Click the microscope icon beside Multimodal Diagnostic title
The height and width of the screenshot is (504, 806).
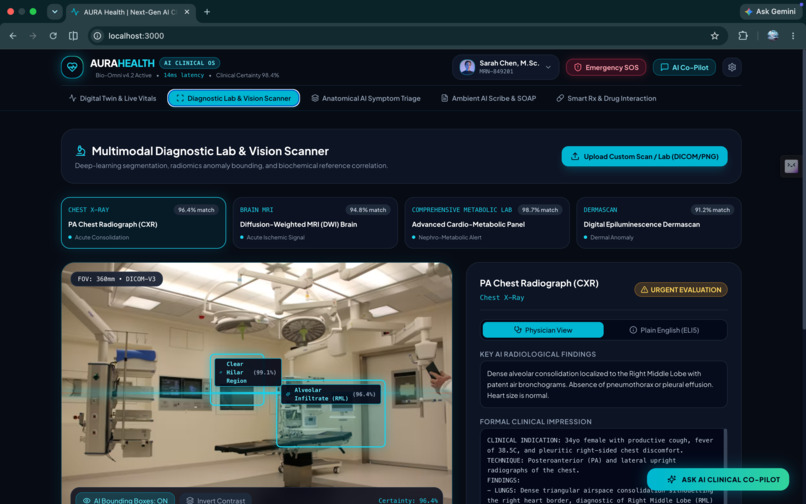[x=80, y=151]
